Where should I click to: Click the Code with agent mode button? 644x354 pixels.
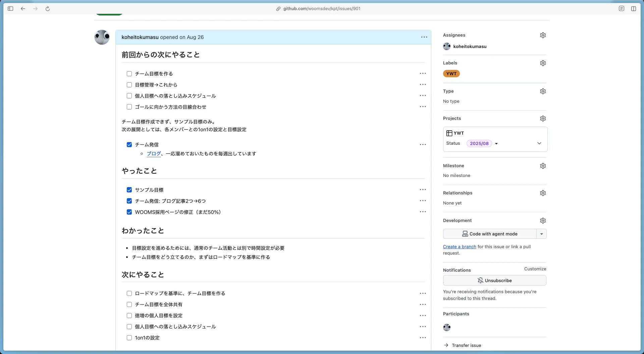490,234
